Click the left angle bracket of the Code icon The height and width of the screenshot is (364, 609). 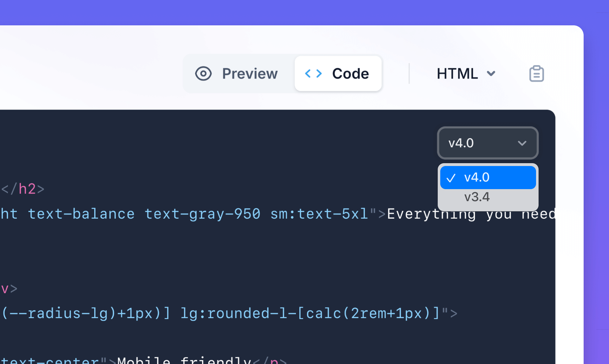click(x=308, y=73)
